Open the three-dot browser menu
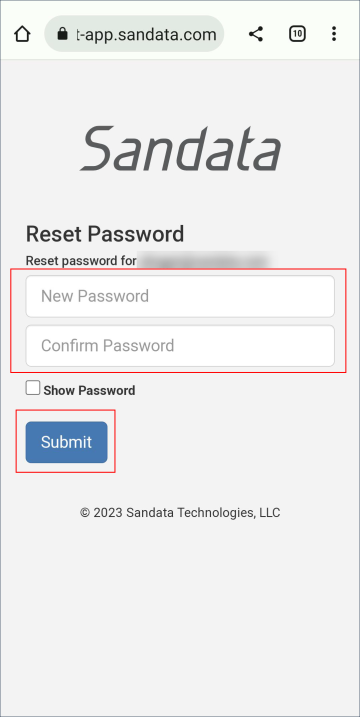 tap(334, 34)
